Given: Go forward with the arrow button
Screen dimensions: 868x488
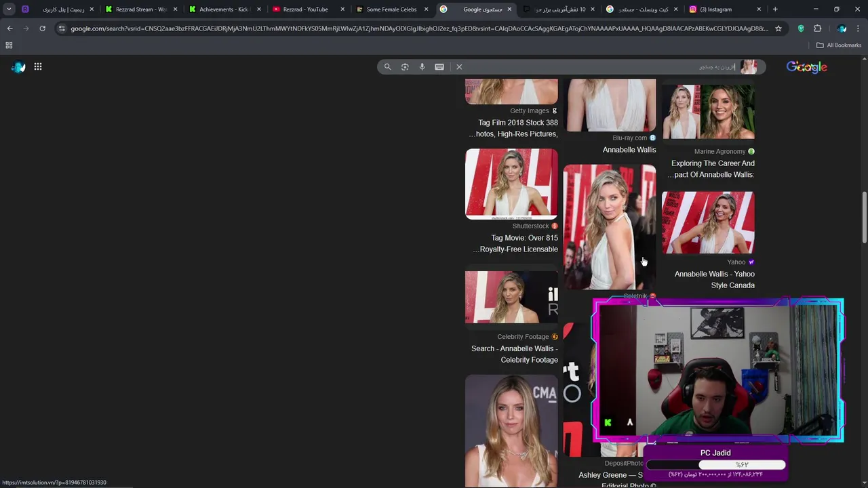Looking at the screenshot, I should tap(26, 28).
